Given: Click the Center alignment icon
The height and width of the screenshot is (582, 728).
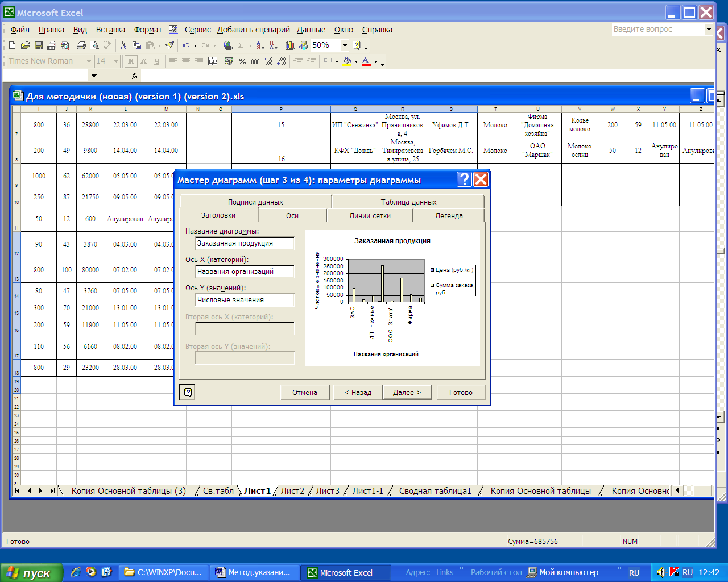Looking at the screenshot, I should pos(186,61).
